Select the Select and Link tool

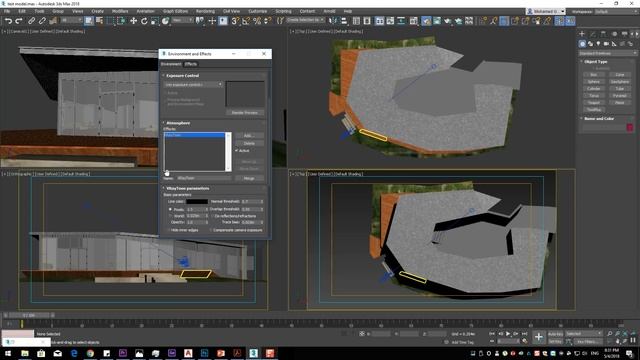point(31,21)
